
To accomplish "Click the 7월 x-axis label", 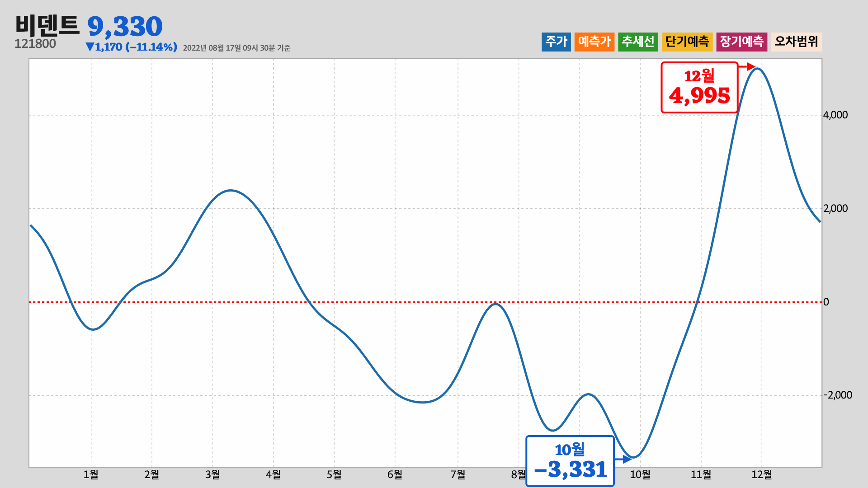I will (x=458, y=474).
